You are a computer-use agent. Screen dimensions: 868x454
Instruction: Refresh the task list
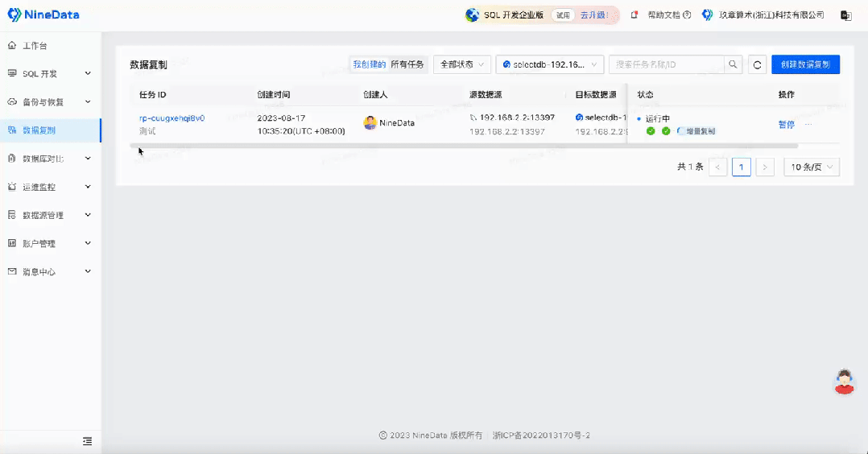click(x=757, y=64)
